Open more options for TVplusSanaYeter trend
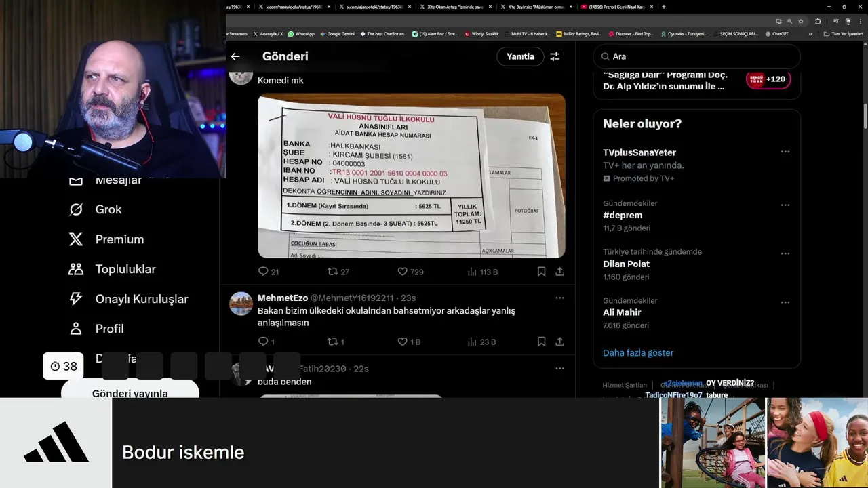This screenshot has height=488, width=868. point(785,152)
